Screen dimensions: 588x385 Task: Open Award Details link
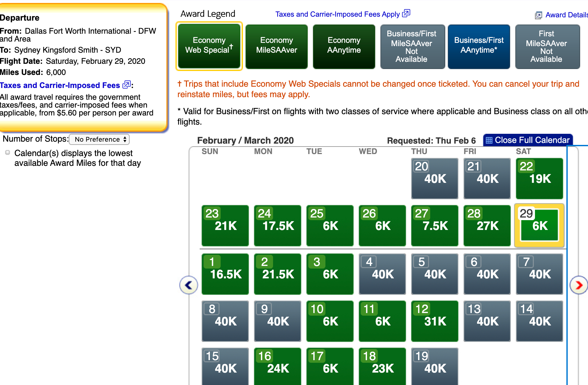pyautogui.click(x=566, y=15)
